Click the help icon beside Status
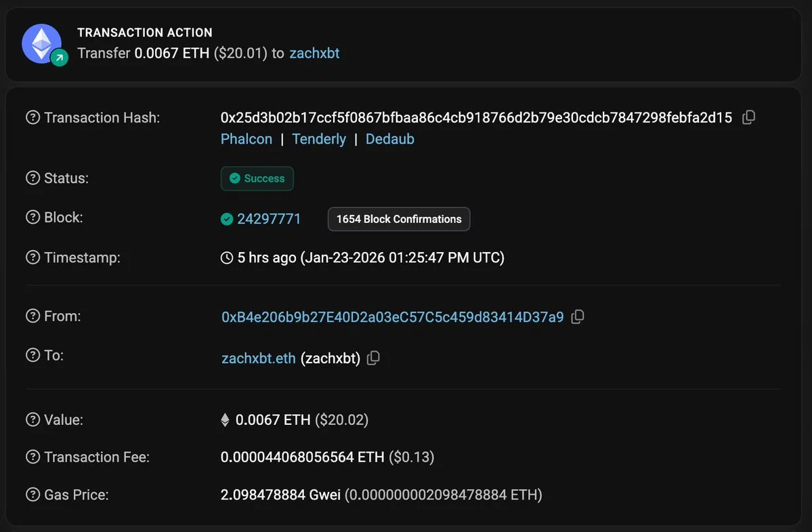Screen dimensions: 812x532 (x=33, y=178)
